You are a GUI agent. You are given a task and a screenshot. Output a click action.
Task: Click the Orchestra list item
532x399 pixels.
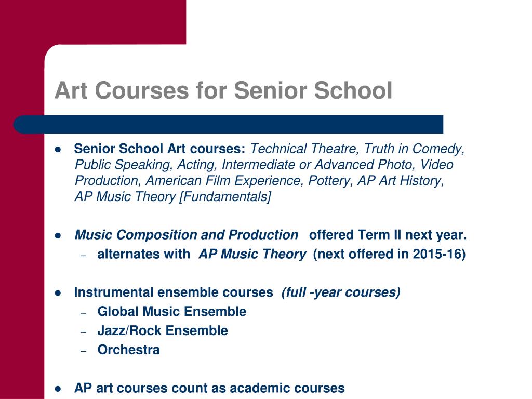pos(128,350)
